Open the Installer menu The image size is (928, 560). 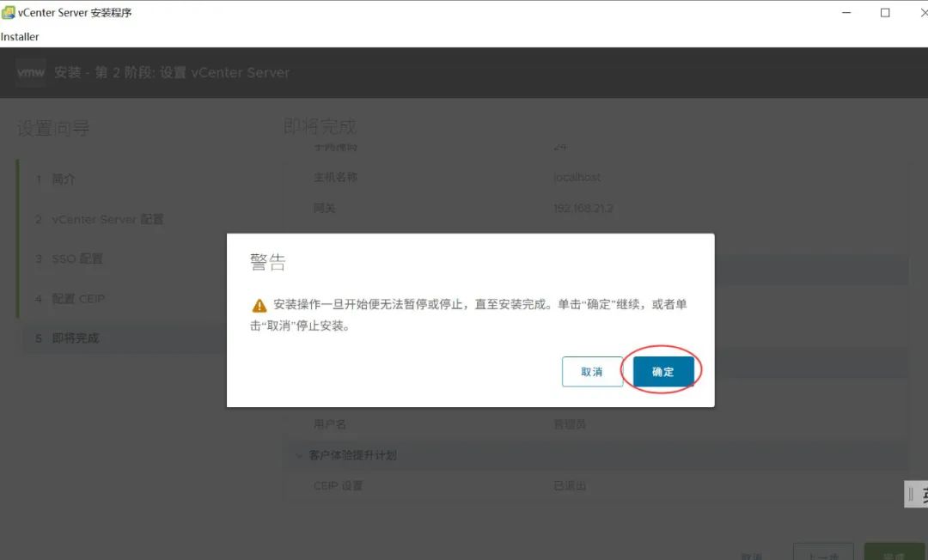click(20, 37)
